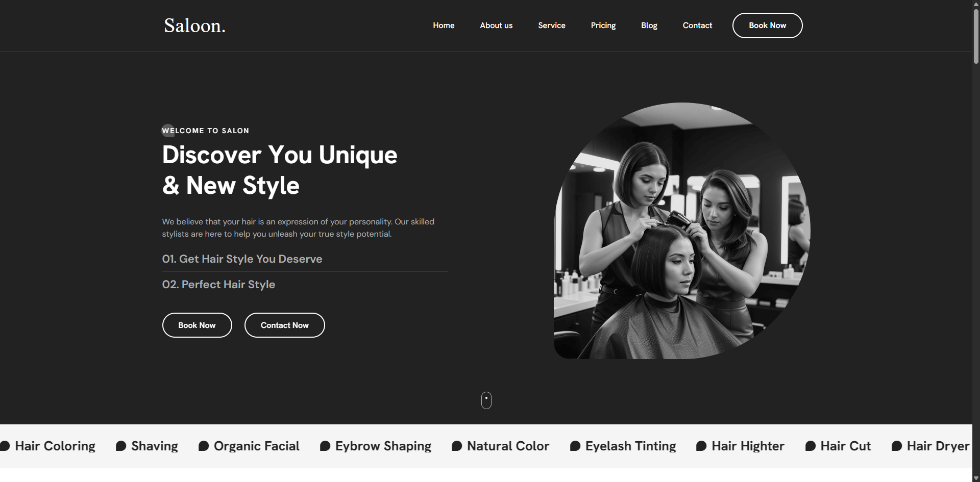Image resolution: width=980 pixels, height=482 pixels.
Task: Click the Contact Now button
Action: (284, 325)
